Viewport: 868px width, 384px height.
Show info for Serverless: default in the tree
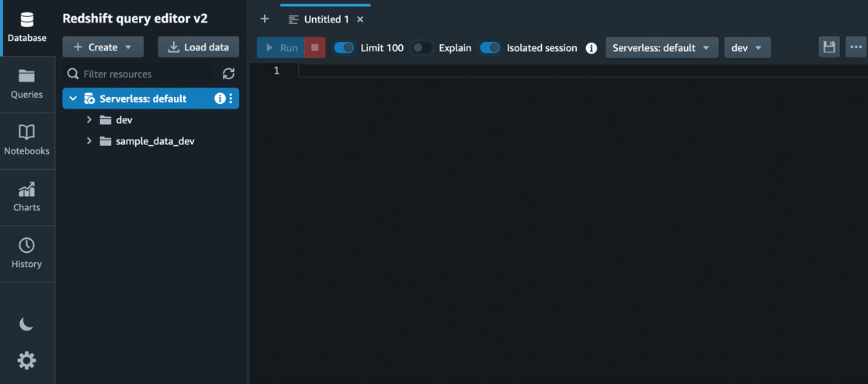click(x=220, y=99)
